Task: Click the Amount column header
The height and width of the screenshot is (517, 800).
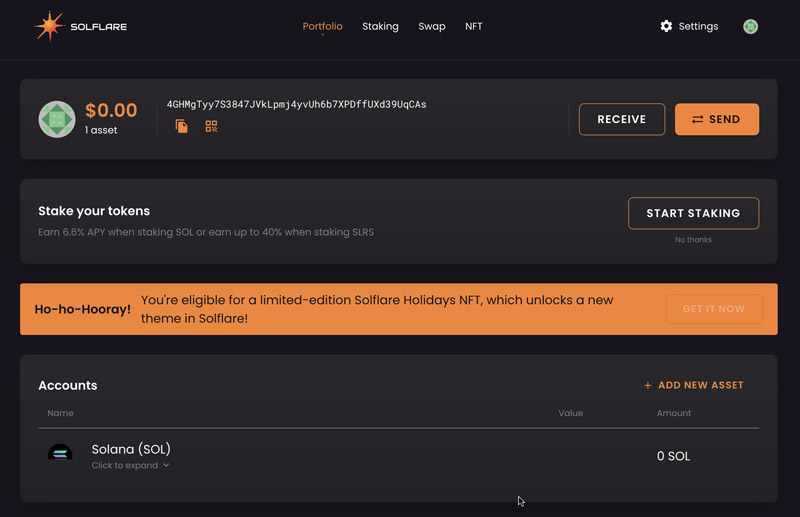Action: [x=673, y=413]
